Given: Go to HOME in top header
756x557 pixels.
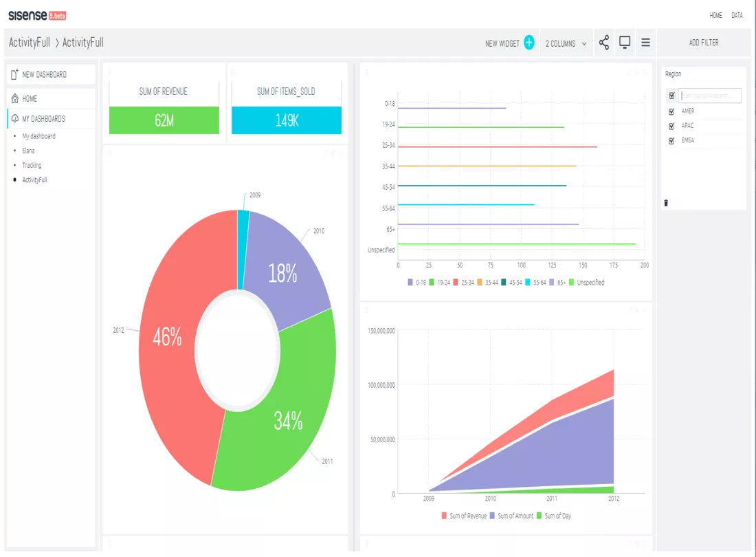Looking at the screenshot, I should pos(715,15).
